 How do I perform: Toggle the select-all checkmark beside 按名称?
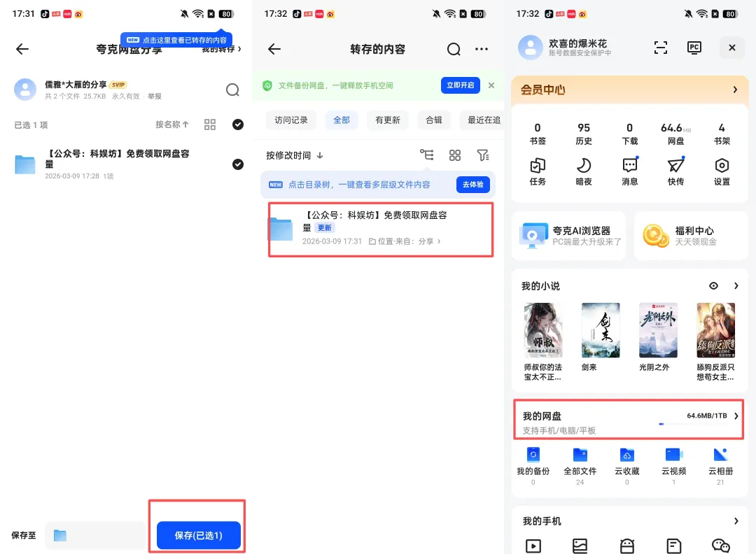(238, 125)
